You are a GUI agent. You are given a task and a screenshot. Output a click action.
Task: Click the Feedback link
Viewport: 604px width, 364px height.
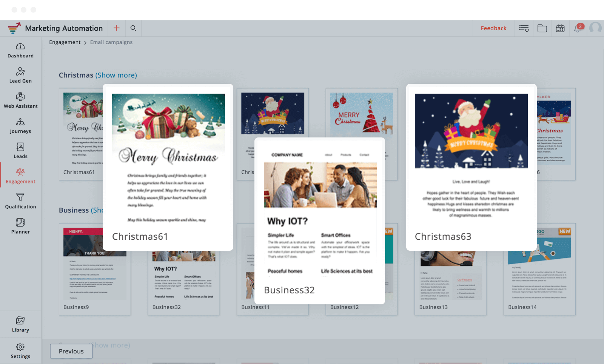click(493, 28)
